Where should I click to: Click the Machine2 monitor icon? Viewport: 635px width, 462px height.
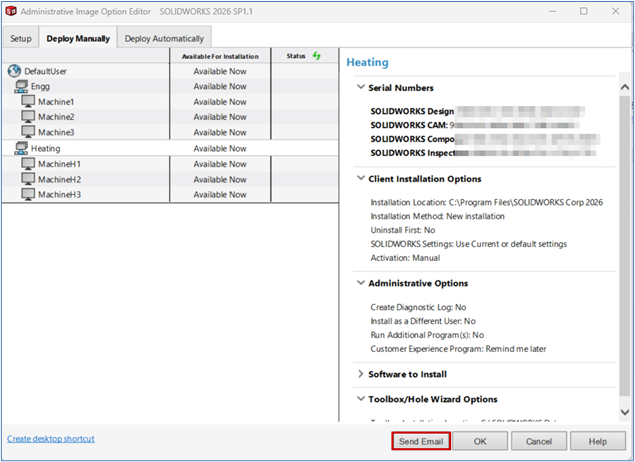coord(28,117)
